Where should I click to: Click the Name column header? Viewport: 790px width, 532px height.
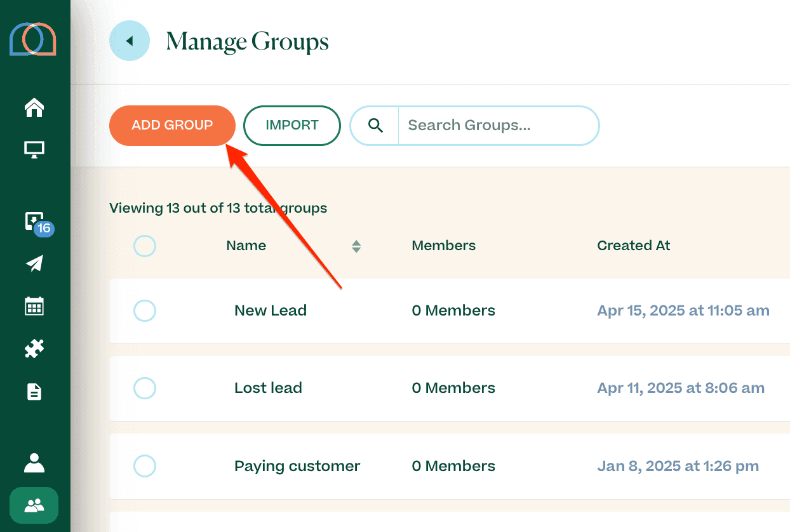pos(246,246)
